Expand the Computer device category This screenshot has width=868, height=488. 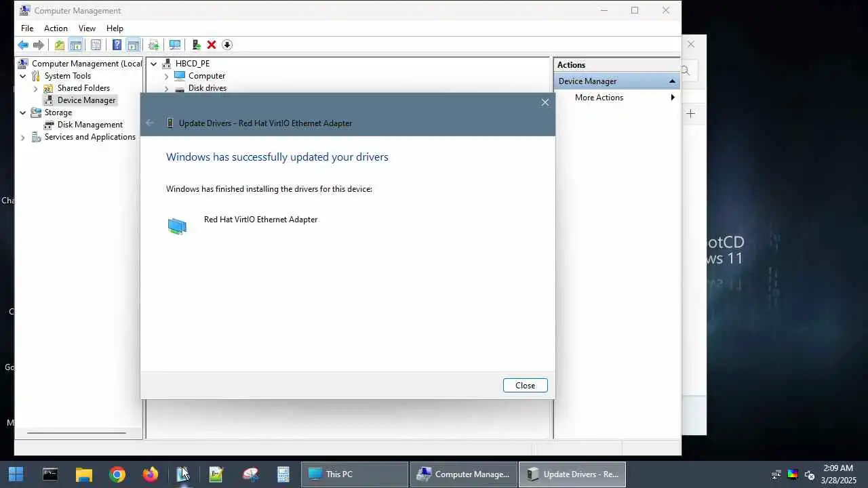coord(166,76)
